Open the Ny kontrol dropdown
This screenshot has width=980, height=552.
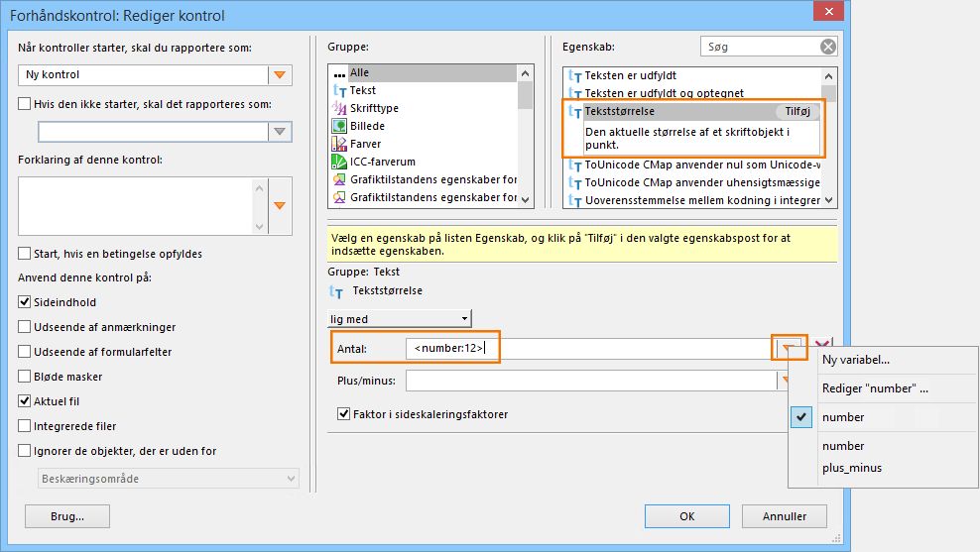(x=280, y=75)
